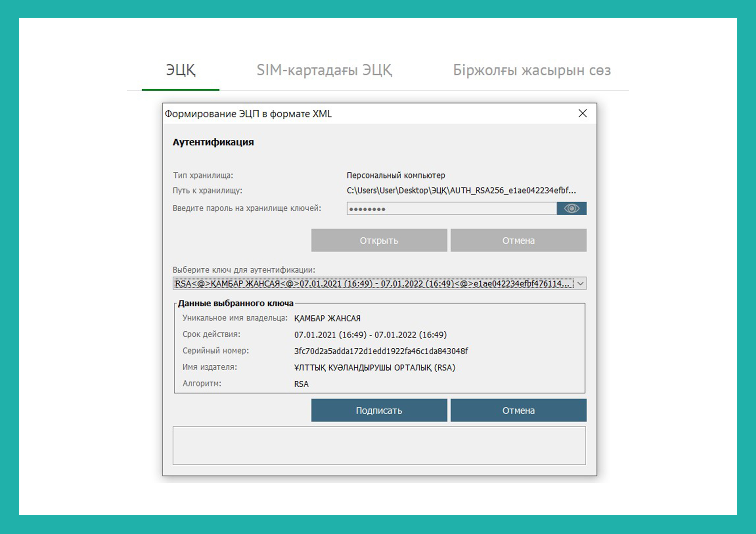Sign with the Подписать button
Image resolution: width=756 pixels, height=534 pixels.
coord(379,410)
